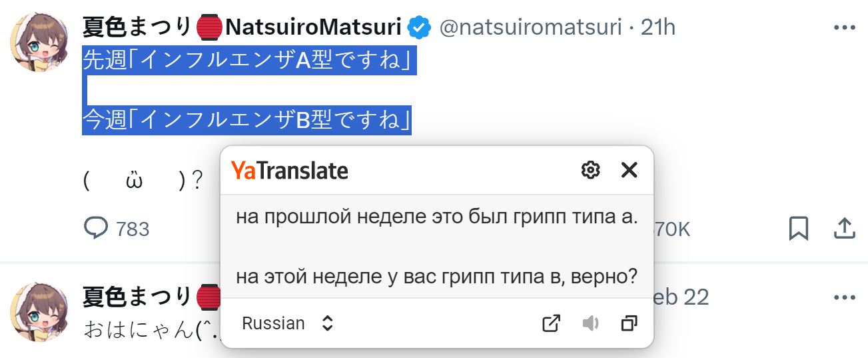Open second tweet's profile avatar
The height and width of the screenshot is (358, 868).
point(39,311)
